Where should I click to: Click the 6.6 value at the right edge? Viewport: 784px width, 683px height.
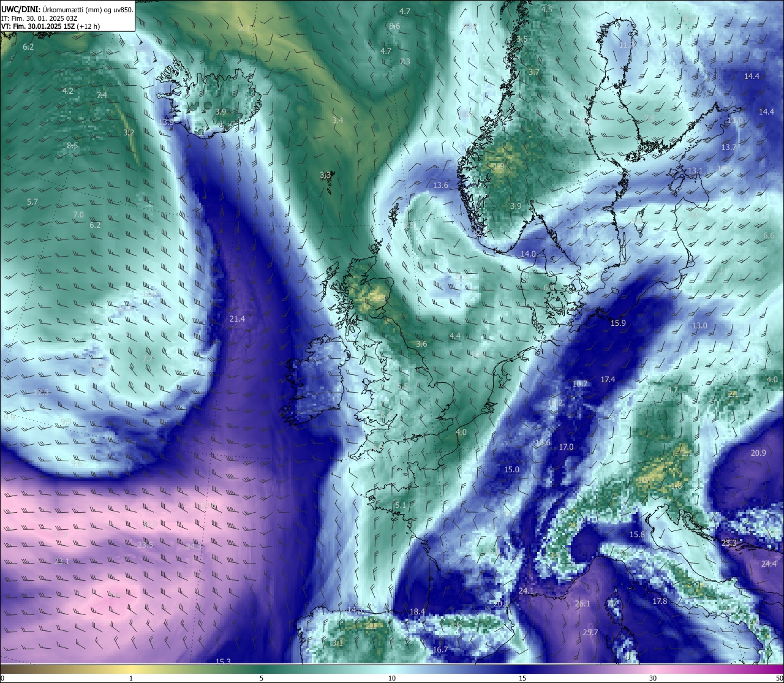click(769, 236)
